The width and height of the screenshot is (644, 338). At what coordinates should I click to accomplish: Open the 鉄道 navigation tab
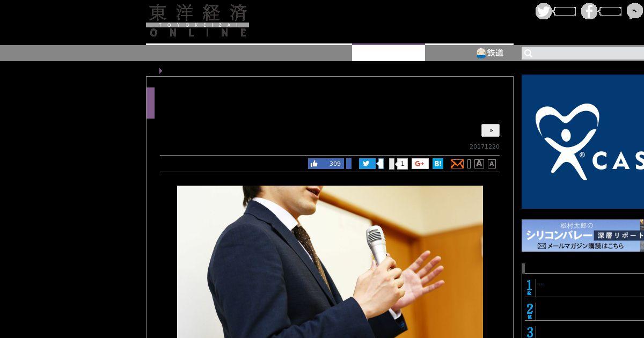pos(490,53)
